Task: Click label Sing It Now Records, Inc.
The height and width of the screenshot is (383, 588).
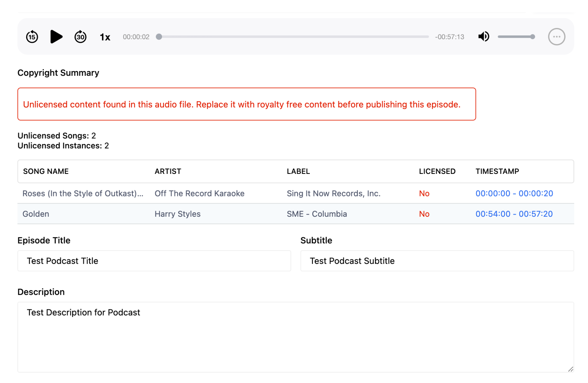Action: click(334, 193)
